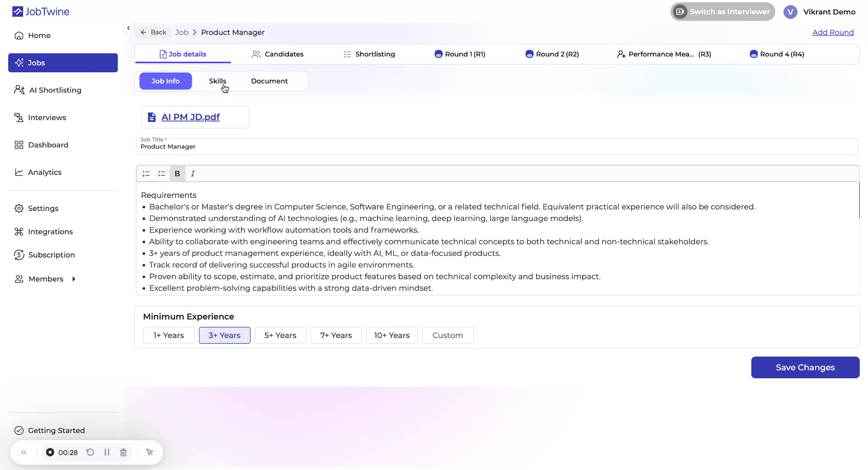Click the Save Changes button
The height and width of the screenshot is (470, 868).
pyautogui.click(x=805, y=367)
